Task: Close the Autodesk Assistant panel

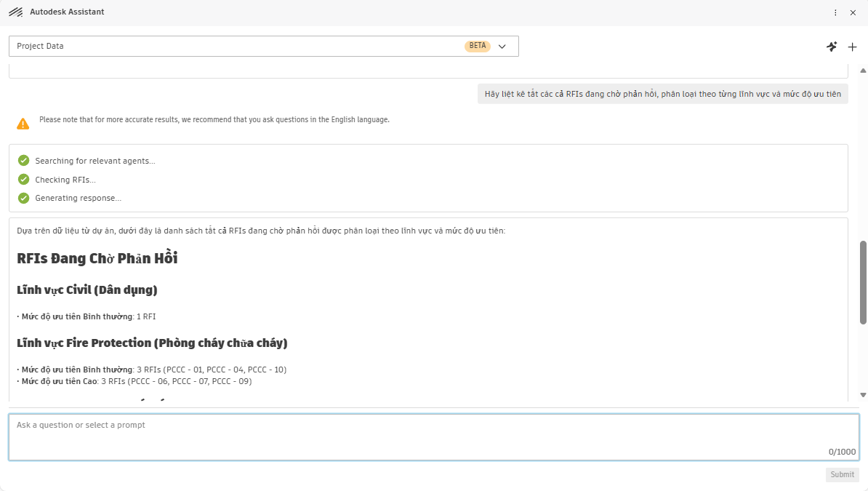Action: pyautogui.click(x=853, y=12)
